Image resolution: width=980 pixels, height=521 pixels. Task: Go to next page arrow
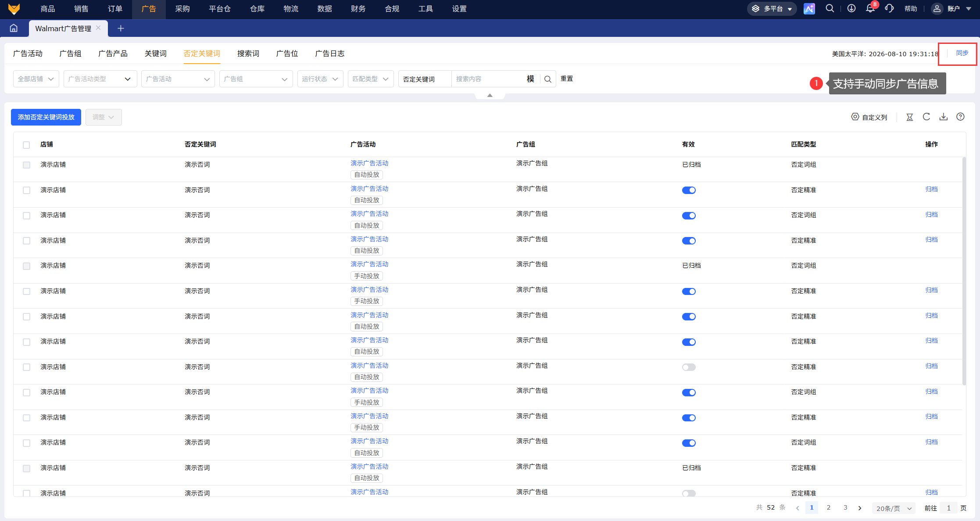860,508
